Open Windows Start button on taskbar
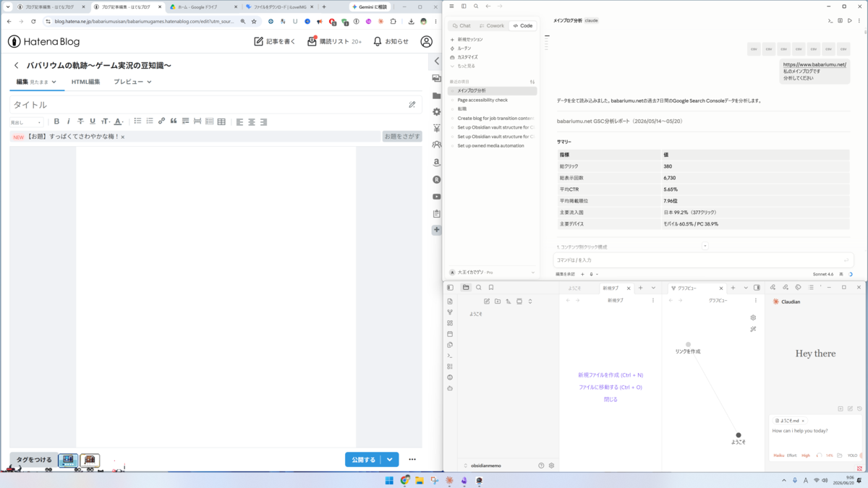 (x=389, y=480)
